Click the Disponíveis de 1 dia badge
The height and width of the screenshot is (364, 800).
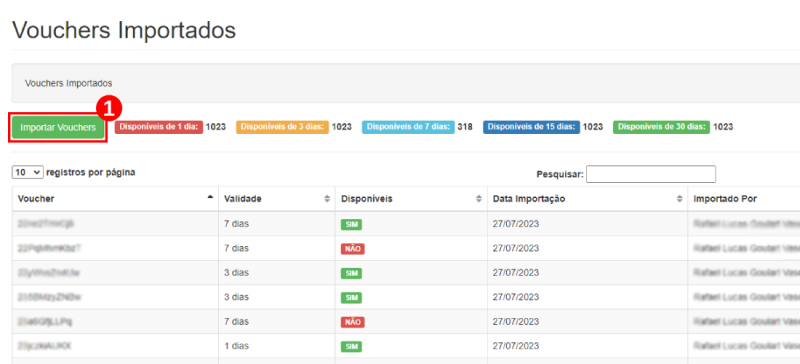tap(159, 127)
